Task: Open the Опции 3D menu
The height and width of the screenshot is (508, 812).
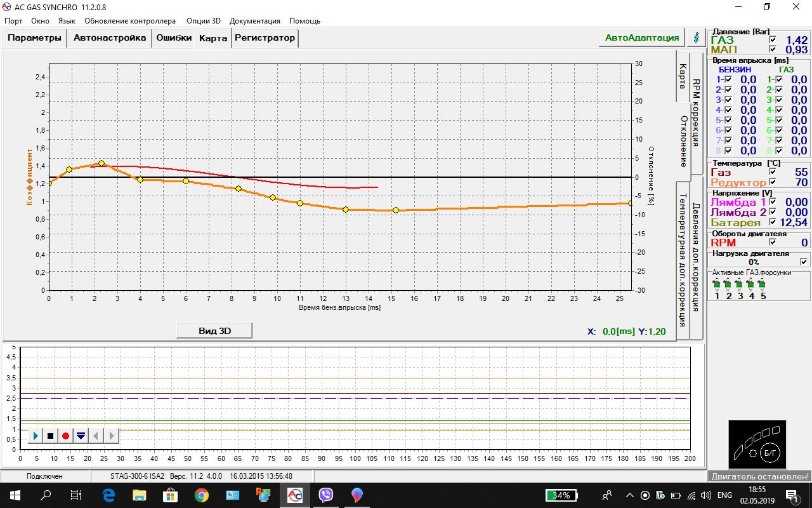Action: click(203, 21)
